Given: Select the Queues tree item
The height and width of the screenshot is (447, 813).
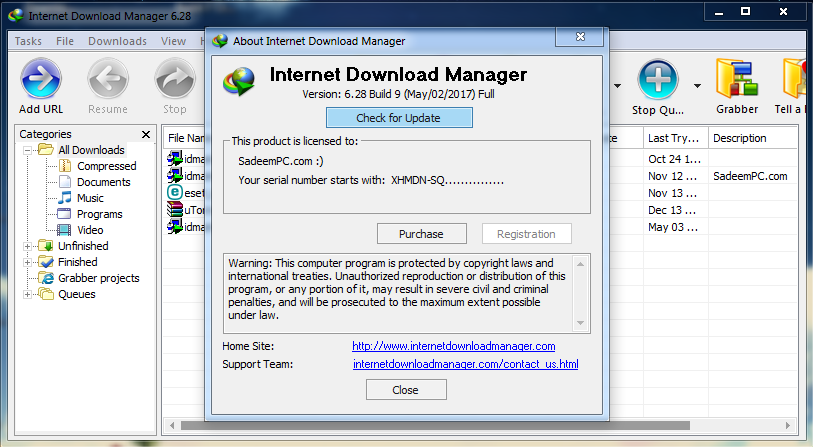Looking at the screenshot, I should pyautogui.click(x=77, y=294).
